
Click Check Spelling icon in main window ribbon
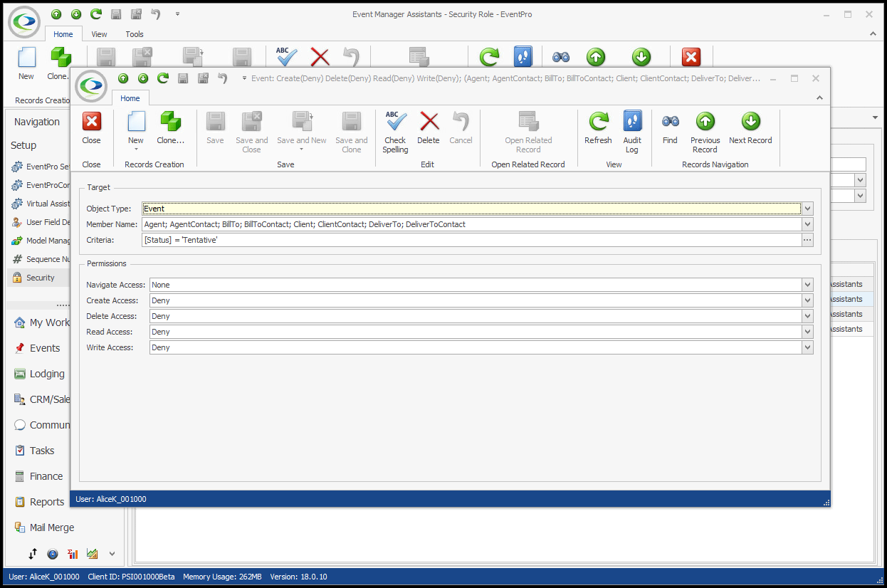pos(287,57)
